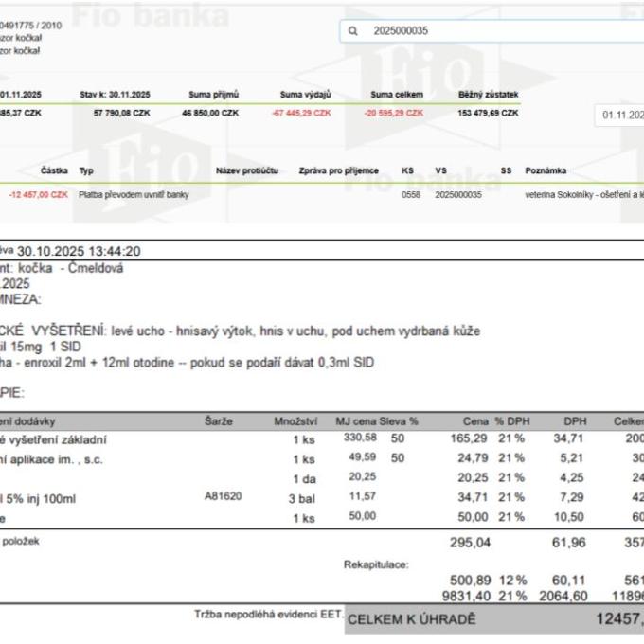This screenshot has width=644, height=644.
Task: Click the batch number A81620 in invoice
Action: tap(222, 495)
